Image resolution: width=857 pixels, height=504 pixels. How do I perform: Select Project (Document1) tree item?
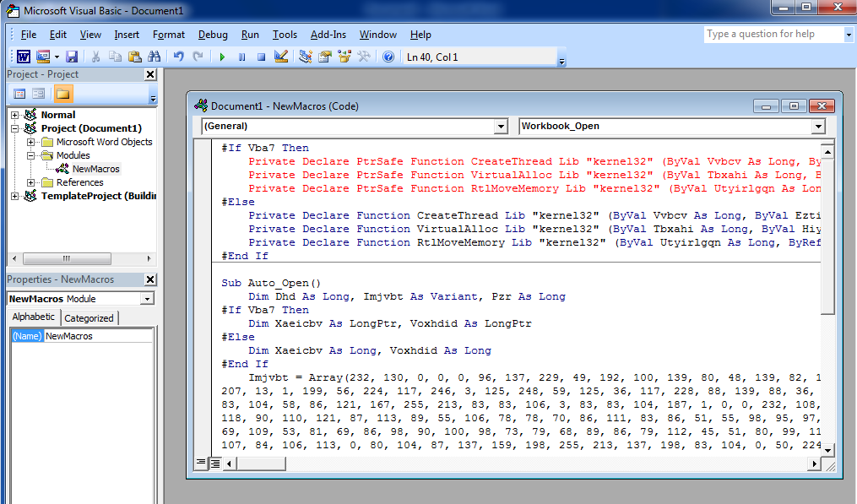point(91,128)
